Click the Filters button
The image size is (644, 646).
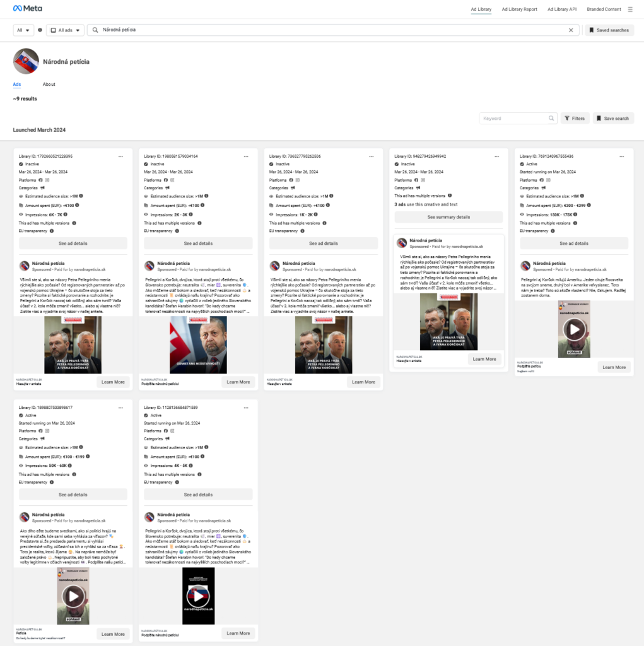(x=575, y=118)
